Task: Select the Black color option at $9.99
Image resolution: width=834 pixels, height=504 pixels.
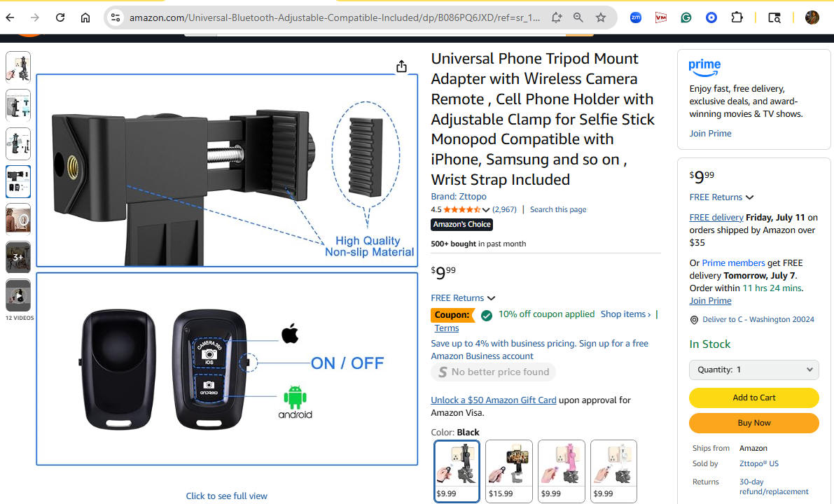Action: point(457,471)
